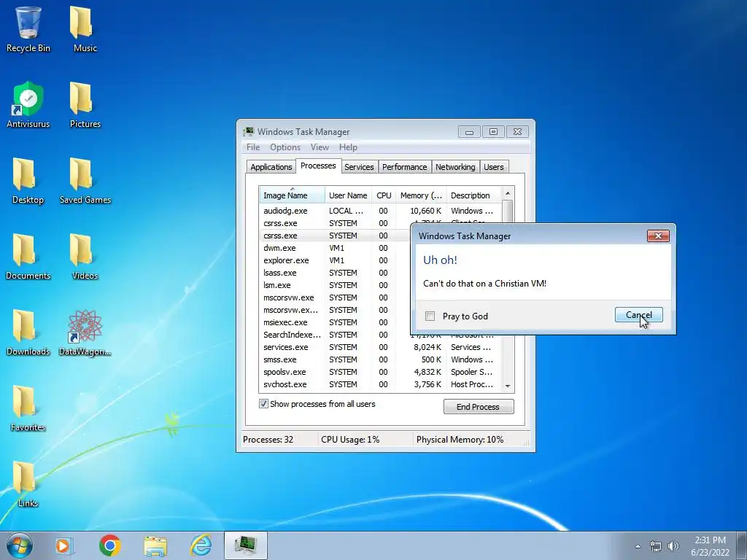The image size is (747, 560).
Task: Switch to the Networking tab
Action: point(455,167)
